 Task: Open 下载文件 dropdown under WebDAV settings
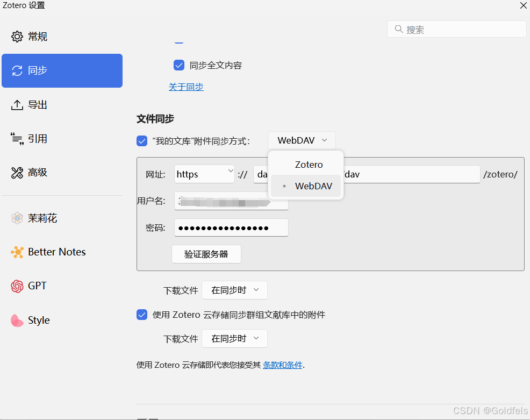234,290
